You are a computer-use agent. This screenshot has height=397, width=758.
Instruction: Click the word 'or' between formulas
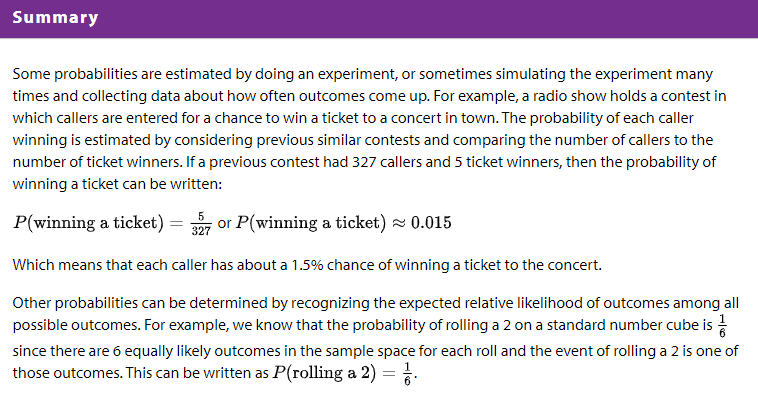224,223
